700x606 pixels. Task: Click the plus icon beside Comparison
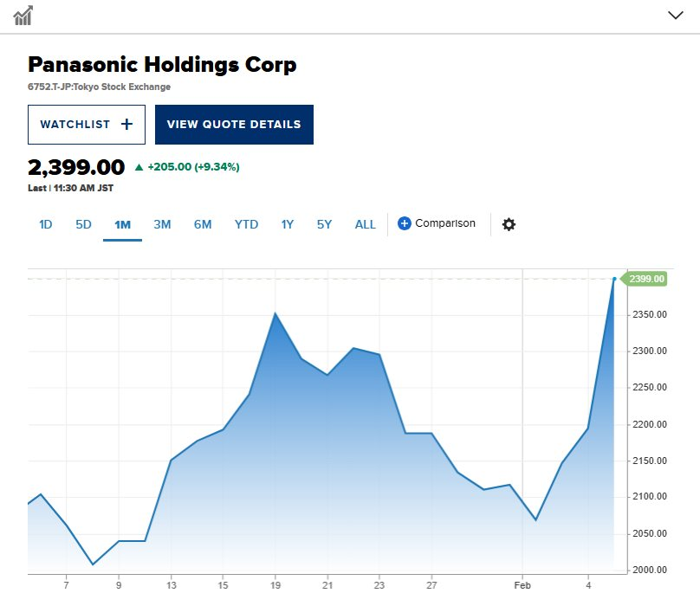point(404,223)
